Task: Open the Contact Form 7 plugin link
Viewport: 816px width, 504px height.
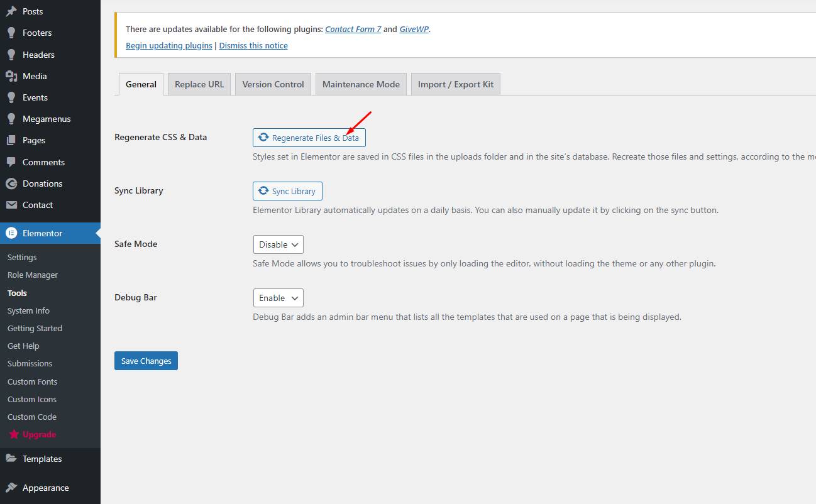Action: point(353,29)
